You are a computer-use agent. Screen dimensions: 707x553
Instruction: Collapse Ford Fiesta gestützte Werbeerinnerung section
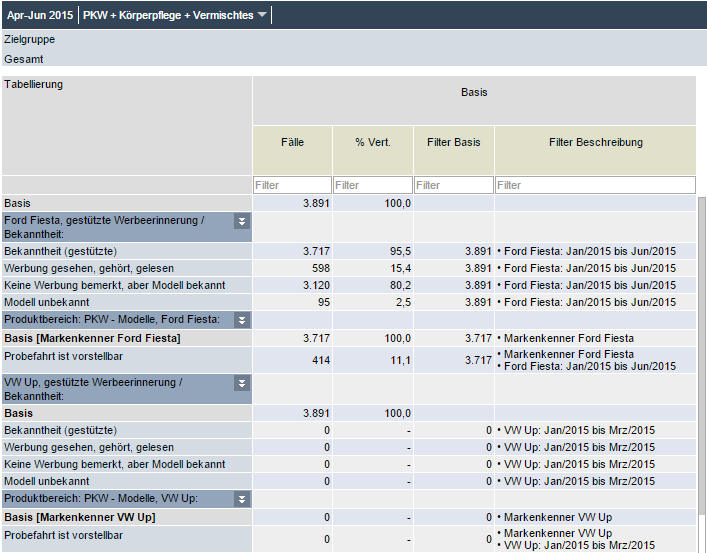[242, 221]
